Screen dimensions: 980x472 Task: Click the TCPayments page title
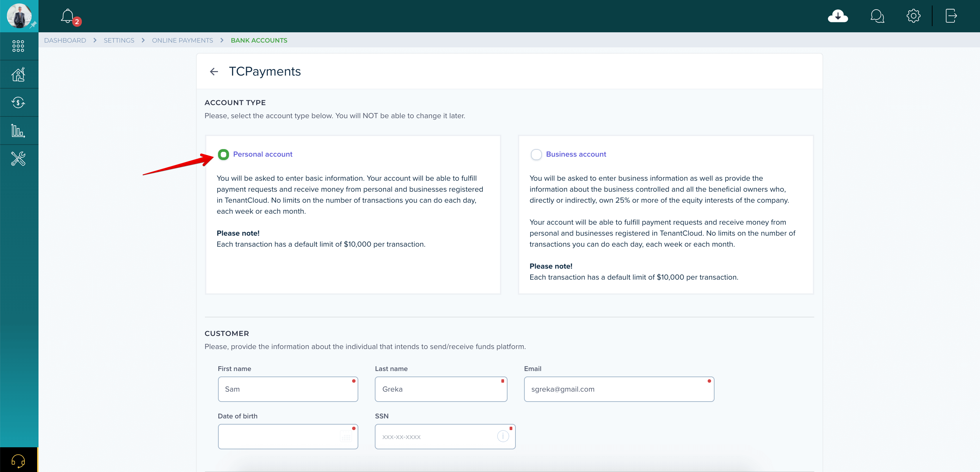265,71
